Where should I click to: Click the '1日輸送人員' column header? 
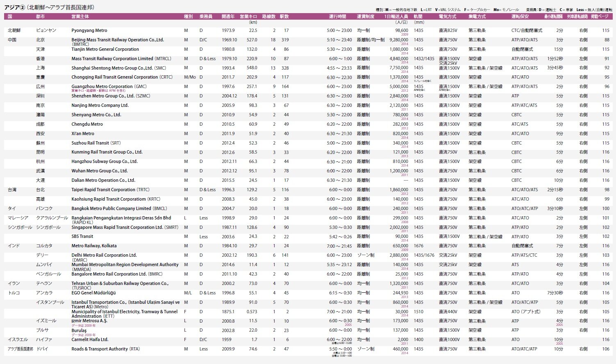coord(396,17)
